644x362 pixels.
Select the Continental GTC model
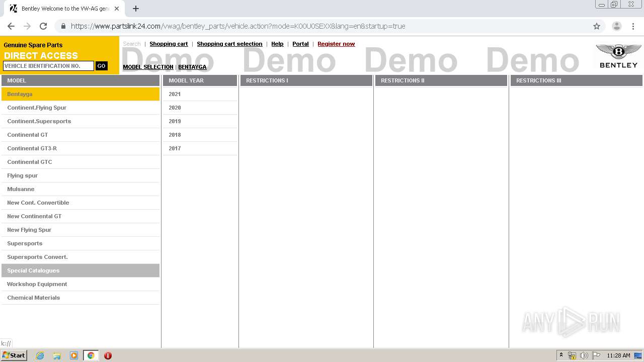click(80, 162)
